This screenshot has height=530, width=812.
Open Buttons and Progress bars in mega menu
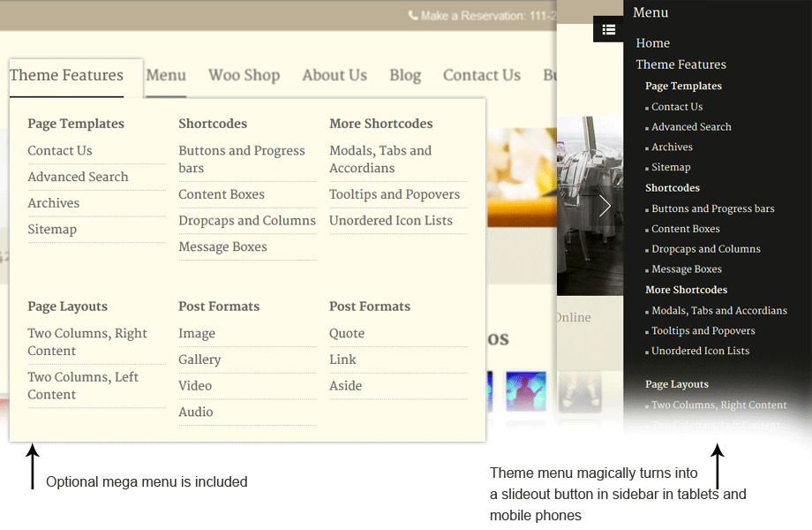click(242, 160)
